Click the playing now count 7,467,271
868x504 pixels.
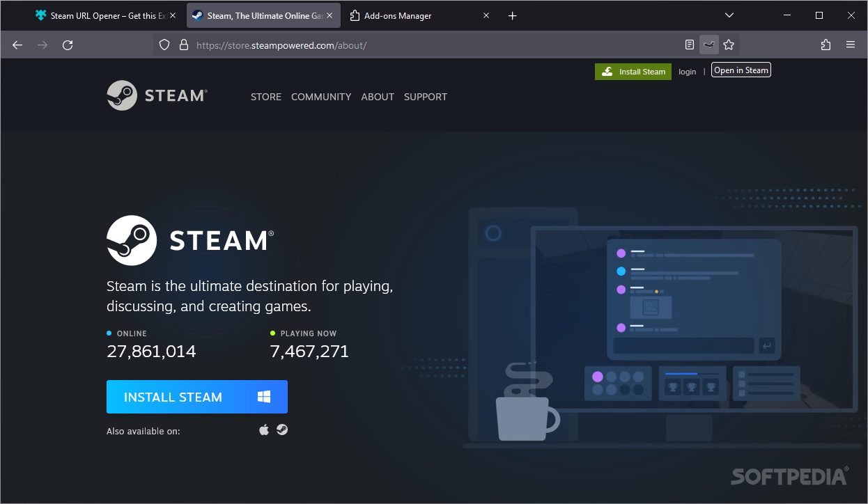[x=309, y=352]
